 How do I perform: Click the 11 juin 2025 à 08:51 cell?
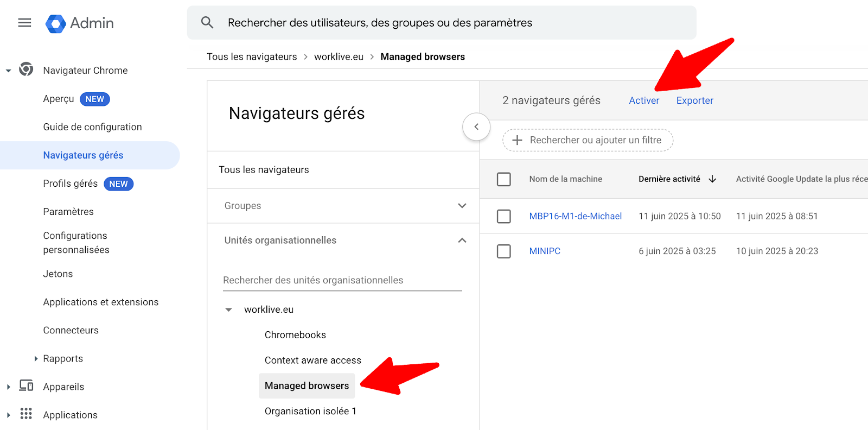[777, 216]
